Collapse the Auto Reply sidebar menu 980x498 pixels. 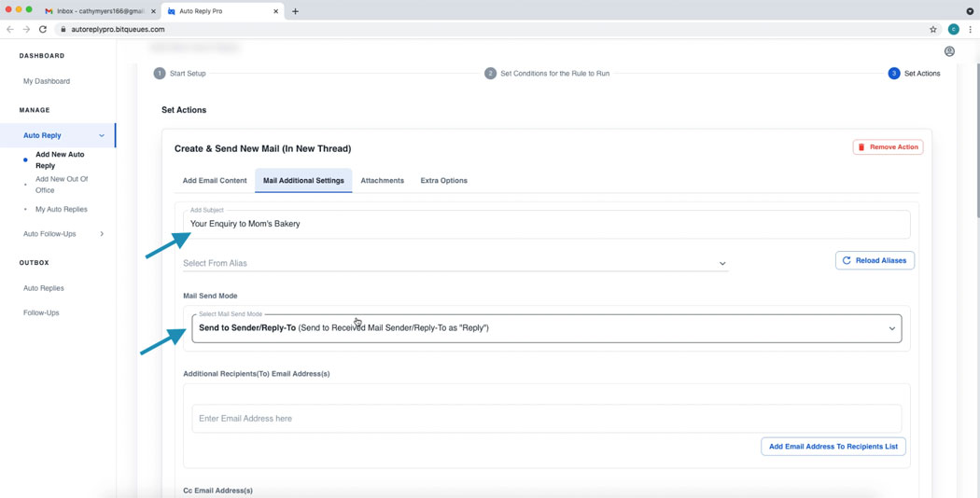pos(102,135)
